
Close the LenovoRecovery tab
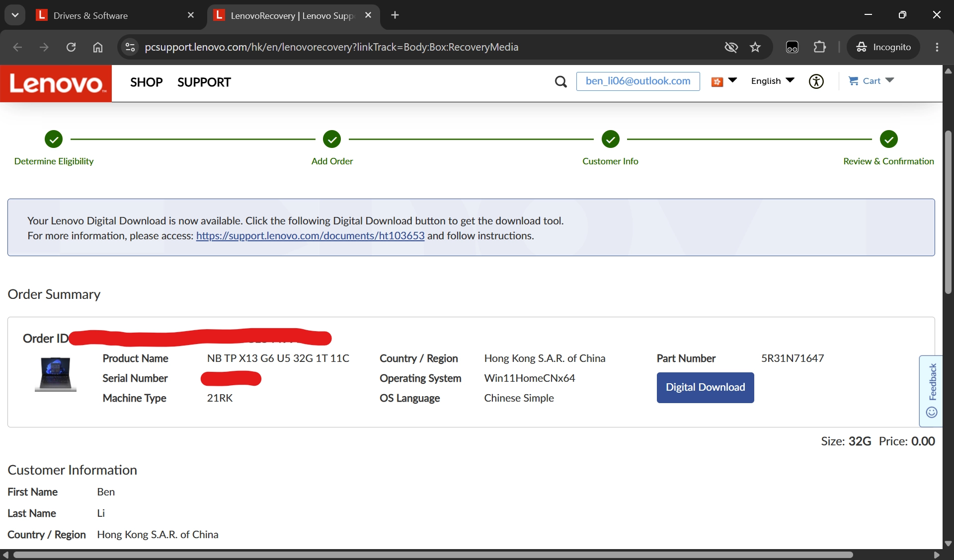368,15
